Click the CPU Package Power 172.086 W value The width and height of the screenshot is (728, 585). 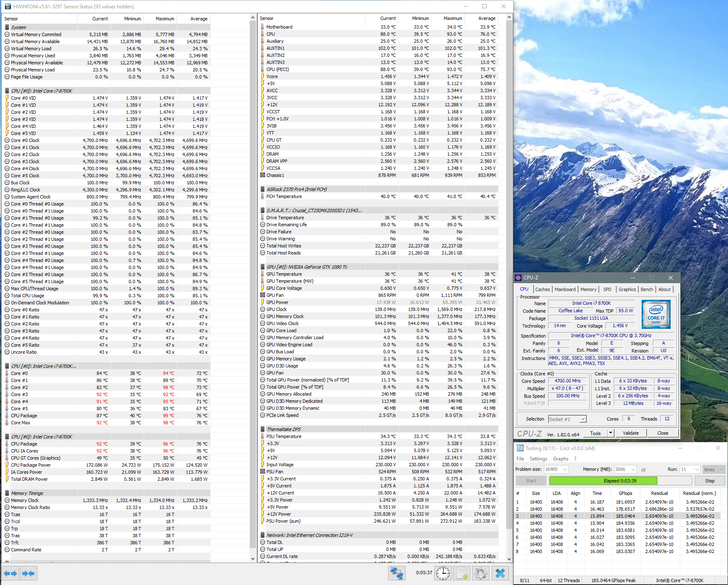(x=97, y=465)
